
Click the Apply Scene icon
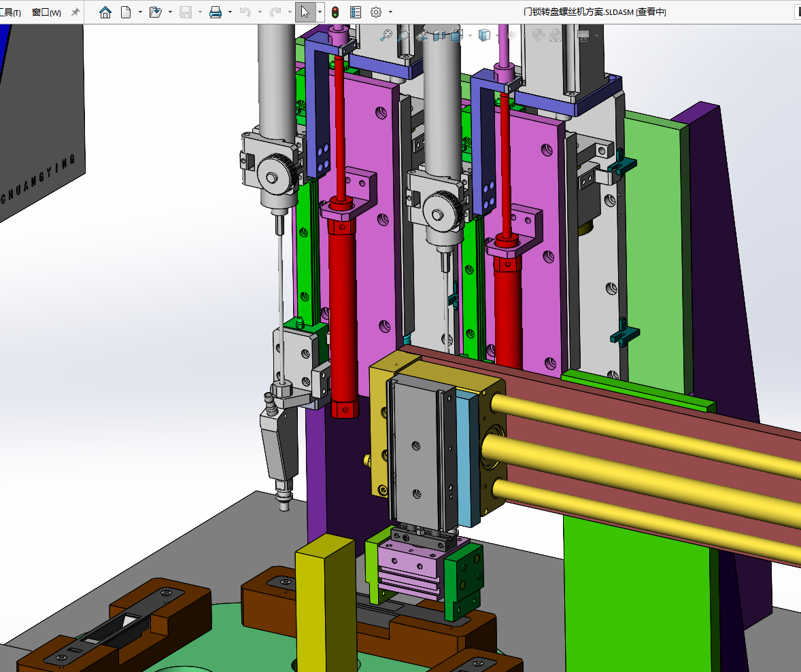coord(556,35)
